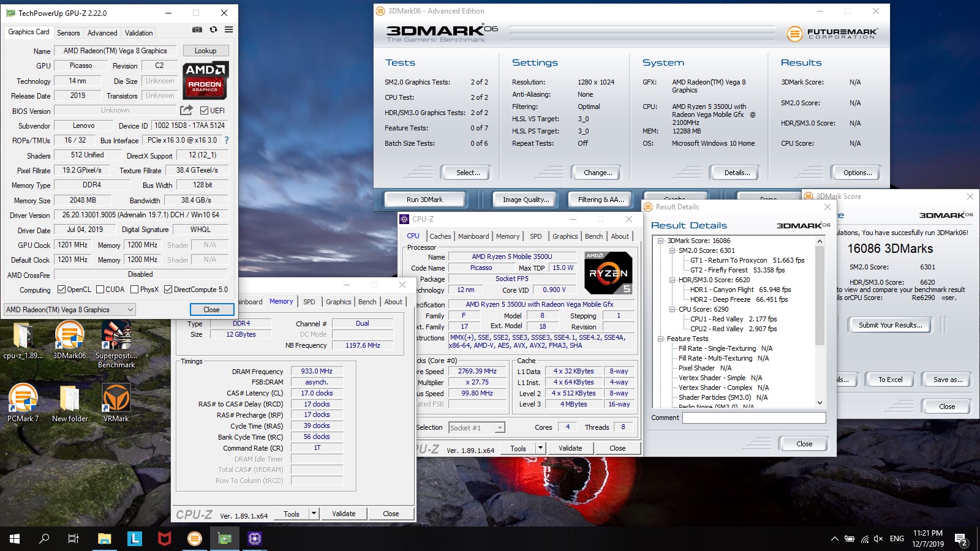Collapse the CPU Score: 6290 node
This screenshot has height=551, width=980.
(x=672, y=309)
